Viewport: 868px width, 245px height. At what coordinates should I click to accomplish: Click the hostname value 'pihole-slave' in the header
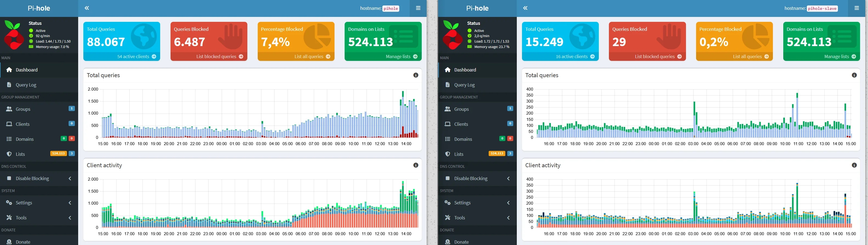click(822, 8)
